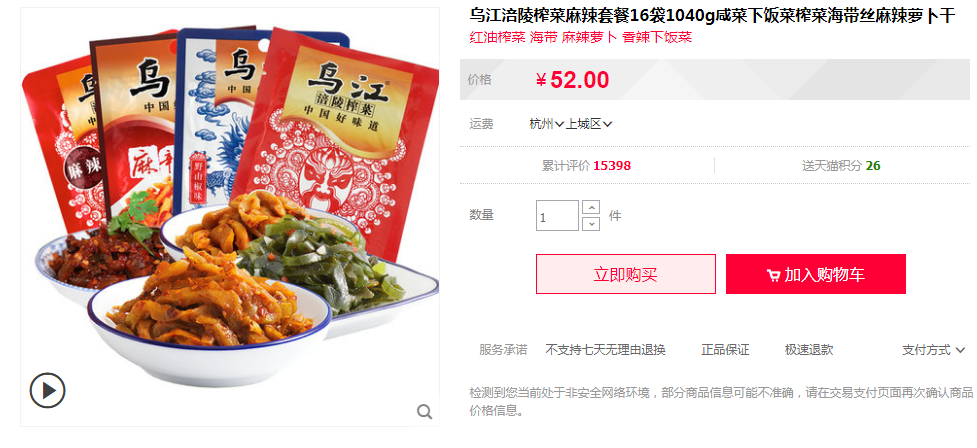Click the quantity input field
This screenshot has width=977, height=448.
click(x=558, y=216)
